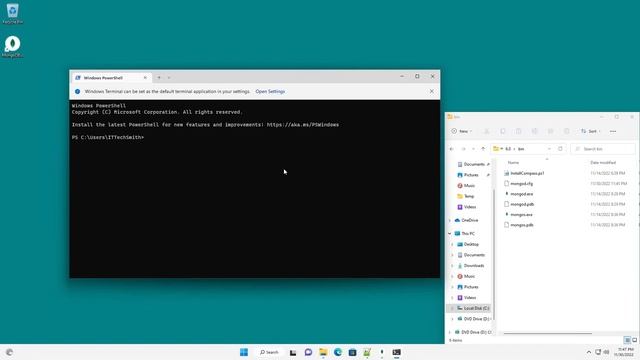Click the Delete trash icon in Explorer toolbar
This screenshot has width=640, height=360.
click(x=566, y=131)
